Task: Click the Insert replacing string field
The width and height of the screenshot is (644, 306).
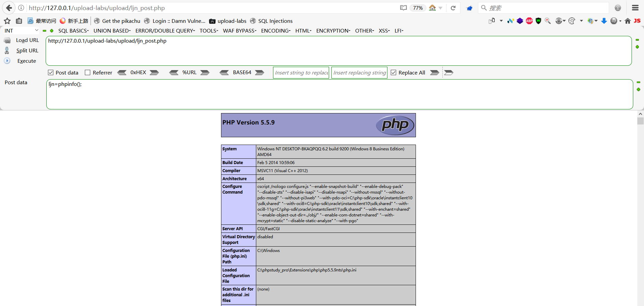Action: pos(359,72)
